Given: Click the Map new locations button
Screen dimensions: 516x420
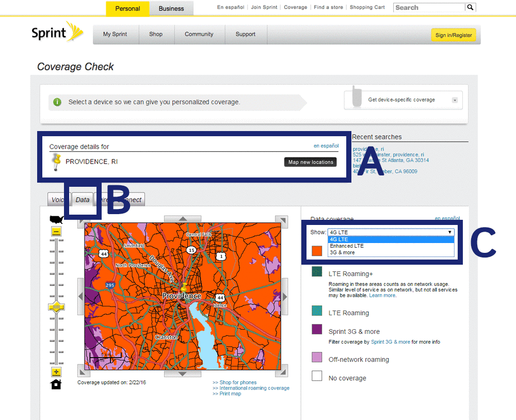Looking at the screenshot, I should [310, 162].
